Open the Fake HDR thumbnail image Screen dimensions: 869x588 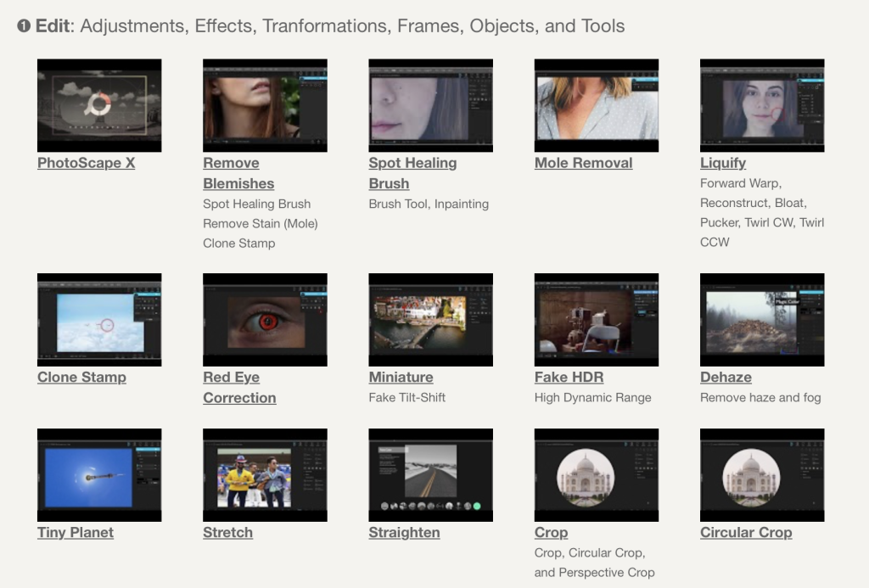pyautogui.click(x=596, y=320)
